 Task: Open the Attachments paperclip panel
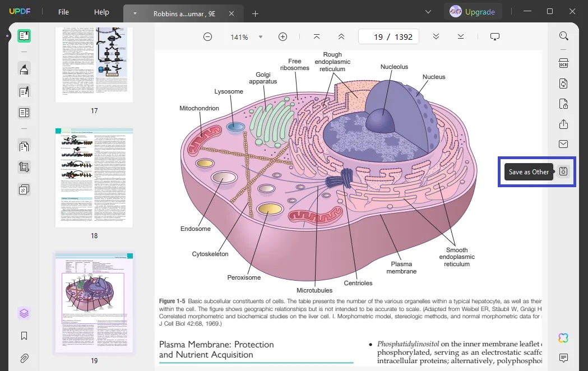(24, 358)
